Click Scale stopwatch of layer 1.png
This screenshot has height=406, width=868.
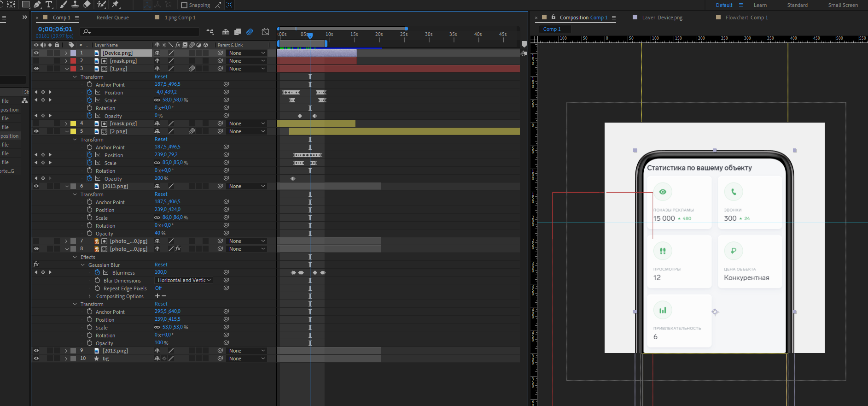click(x=90, y=100)
